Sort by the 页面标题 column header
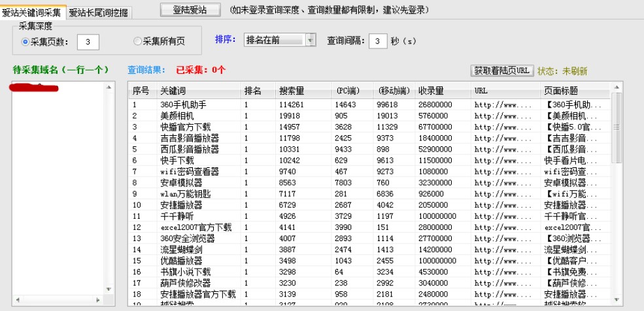 coord(575,91)
